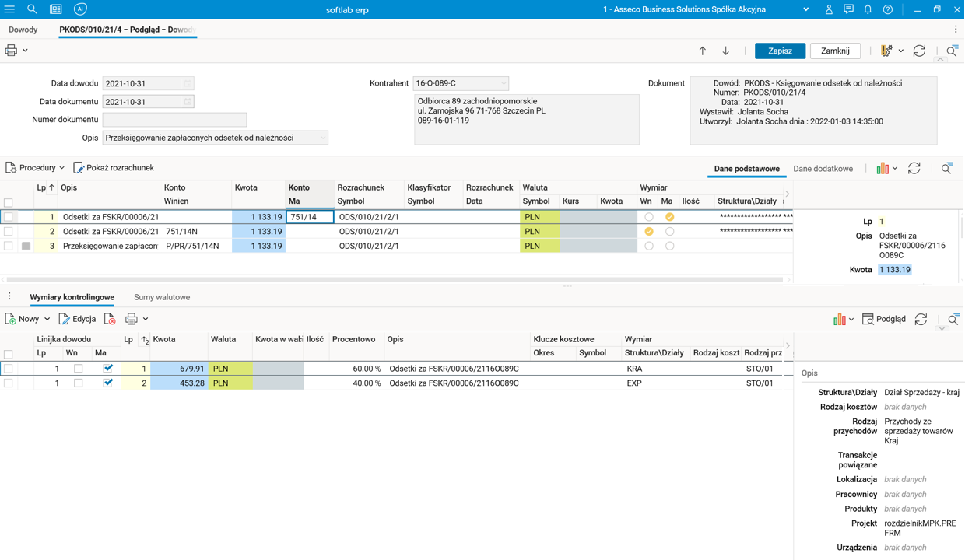Open the three-dot menu beside Wymiary kontrolingowe
The height and width of the screenshot is (560, 965).
coord(9,297)
